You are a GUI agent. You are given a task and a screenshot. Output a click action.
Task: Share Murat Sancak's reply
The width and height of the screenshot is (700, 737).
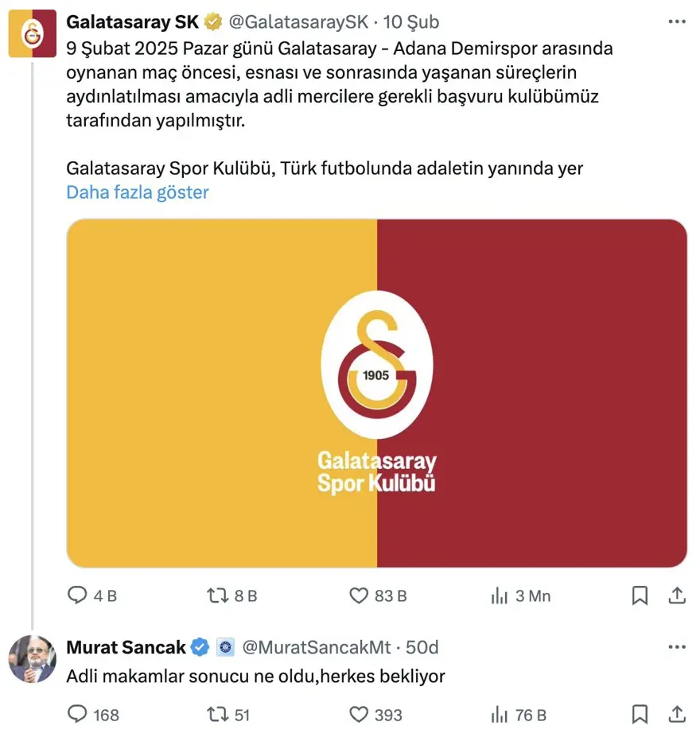676,715
